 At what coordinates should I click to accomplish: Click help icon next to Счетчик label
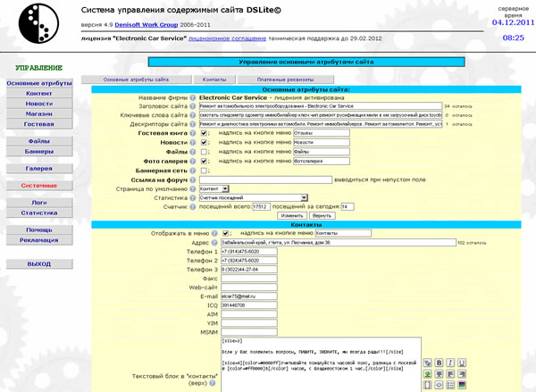pyautogui.click(x=193, y=207)
